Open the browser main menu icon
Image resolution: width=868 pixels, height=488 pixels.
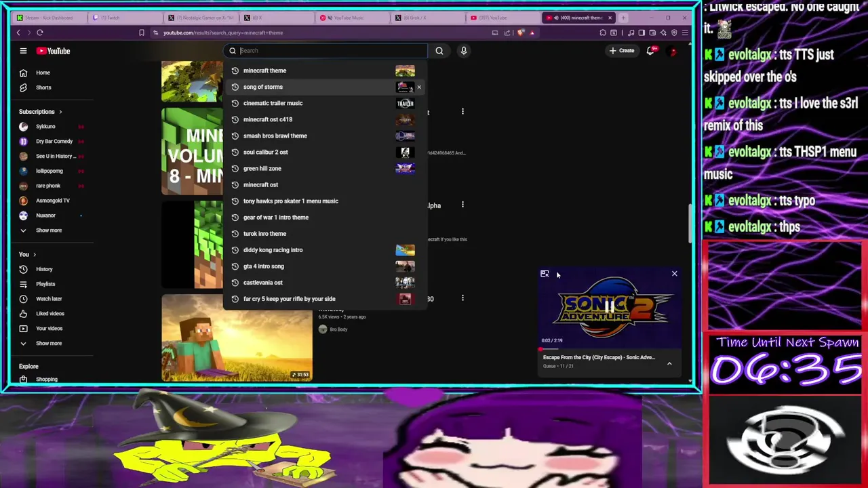(685, 33)
